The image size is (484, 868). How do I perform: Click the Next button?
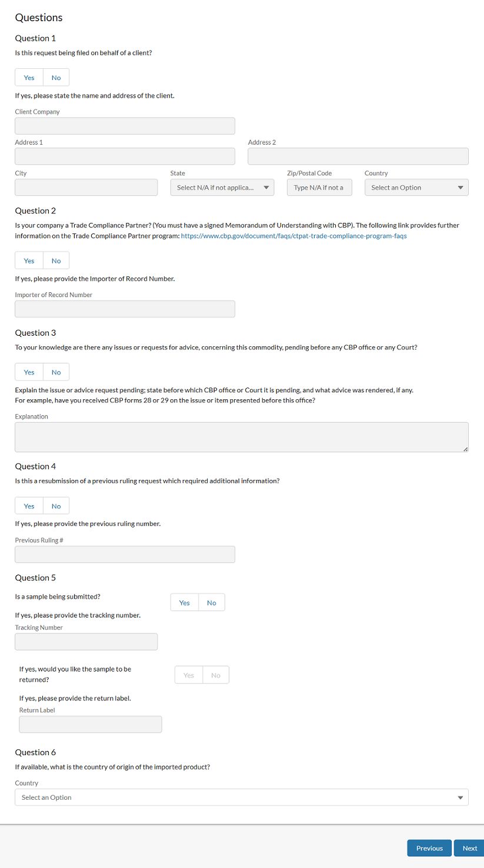469,848
